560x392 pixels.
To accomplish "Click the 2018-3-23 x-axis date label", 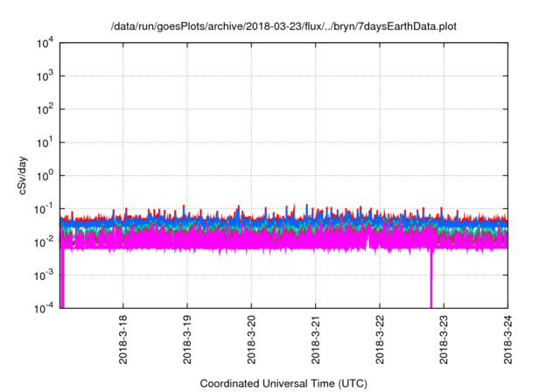I will point(444,339).
